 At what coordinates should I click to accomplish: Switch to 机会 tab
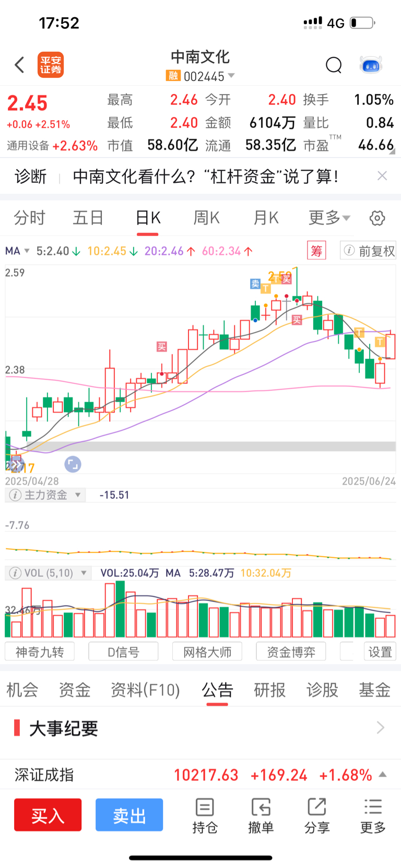(x=22, y=690)
